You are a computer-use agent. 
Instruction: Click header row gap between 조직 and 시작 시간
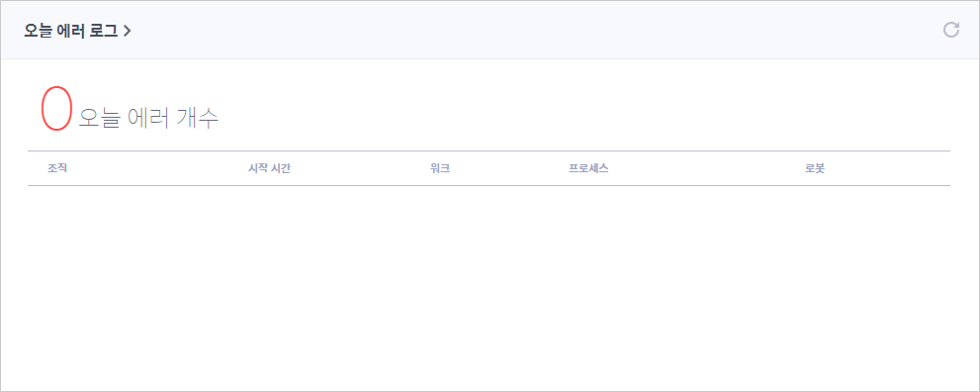[157, 169]
